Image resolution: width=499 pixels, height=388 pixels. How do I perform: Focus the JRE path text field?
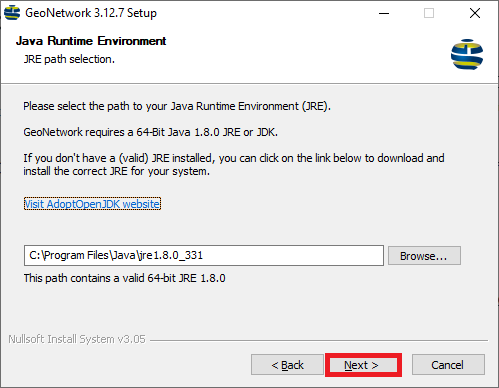(x=204, y=255)
